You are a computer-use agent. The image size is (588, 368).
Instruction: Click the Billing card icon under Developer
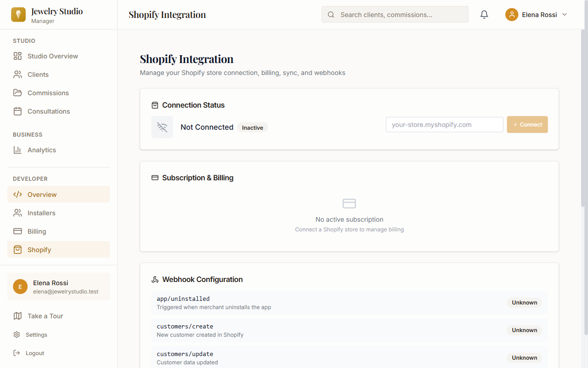[x=17, y=231]
